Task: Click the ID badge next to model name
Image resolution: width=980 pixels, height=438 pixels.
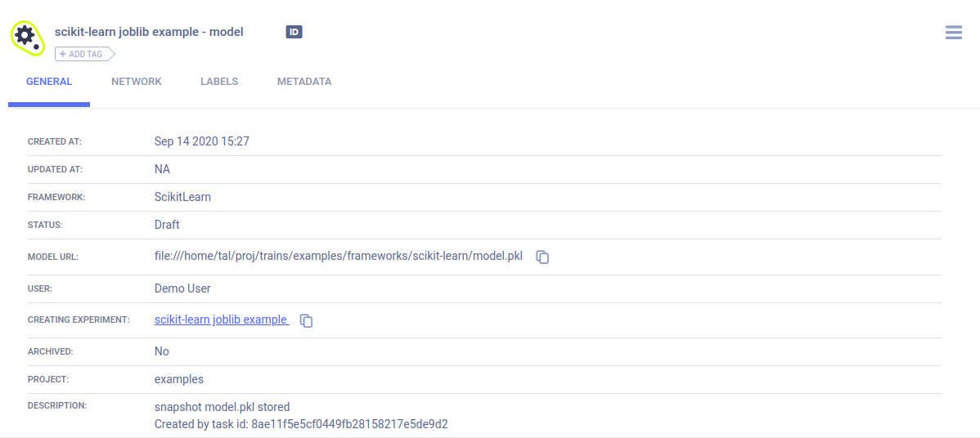Action: pos(294,32)
